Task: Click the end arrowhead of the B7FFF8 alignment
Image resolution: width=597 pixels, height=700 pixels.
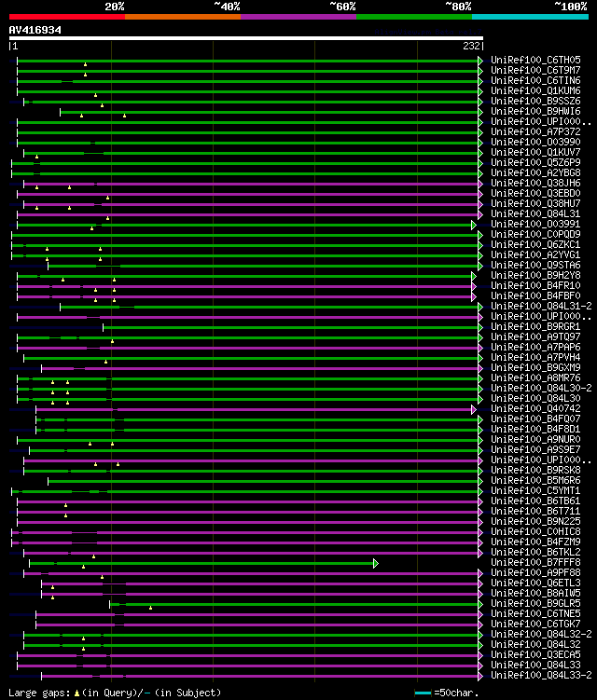Action: point(376,563)
